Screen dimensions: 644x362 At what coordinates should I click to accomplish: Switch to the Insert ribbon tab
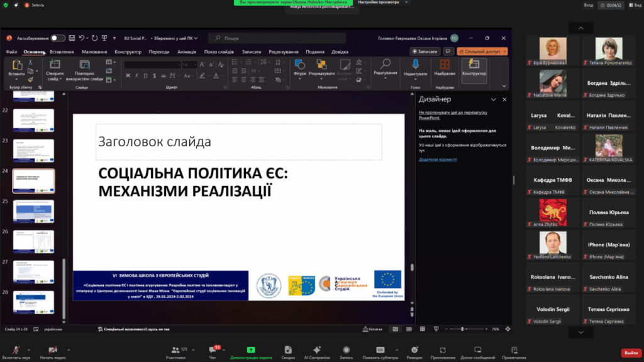62,52
